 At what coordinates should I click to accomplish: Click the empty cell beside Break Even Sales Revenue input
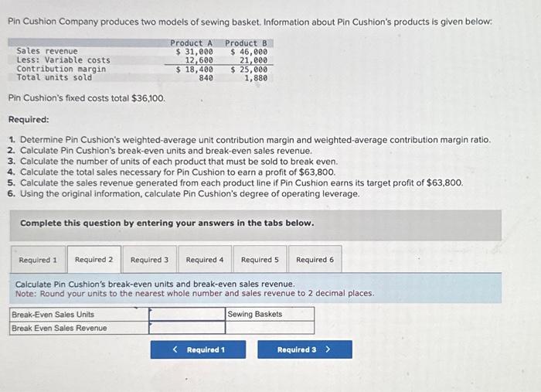[x=270, y=328]
